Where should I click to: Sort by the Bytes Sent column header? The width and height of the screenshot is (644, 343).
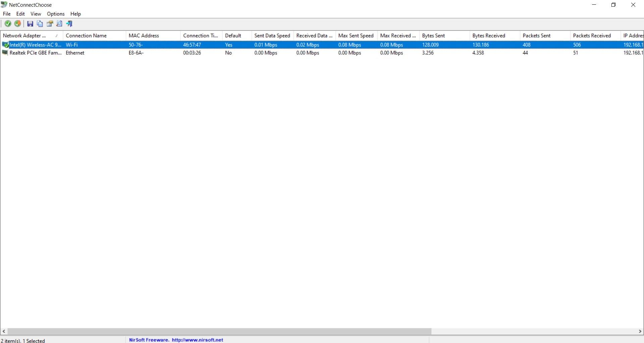(444, 36)
